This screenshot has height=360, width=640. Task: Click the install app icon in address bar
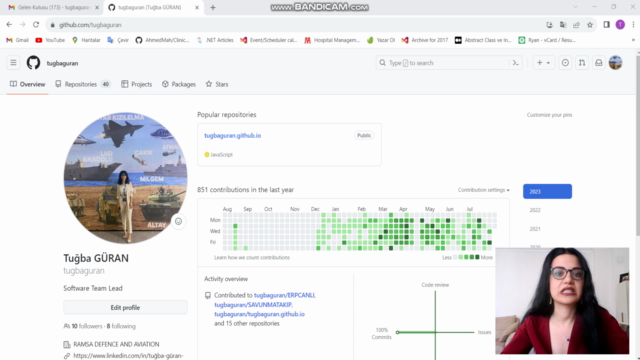(549, 25)
